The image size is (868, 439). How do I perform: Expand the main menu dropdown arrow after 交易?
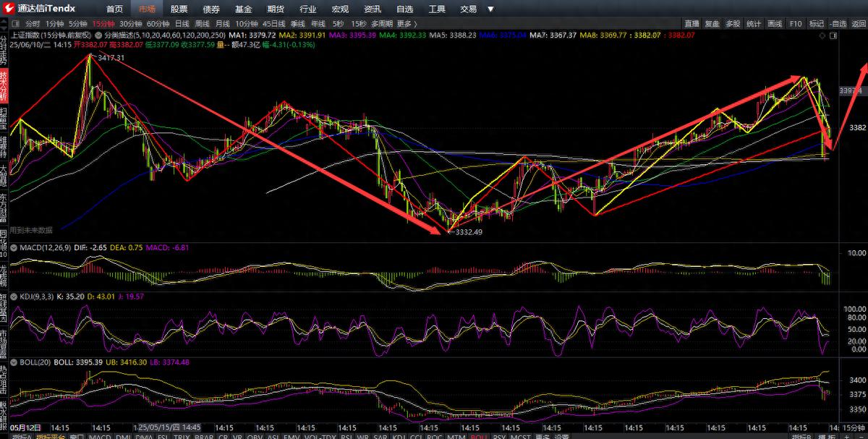click(x=490, y=9)
